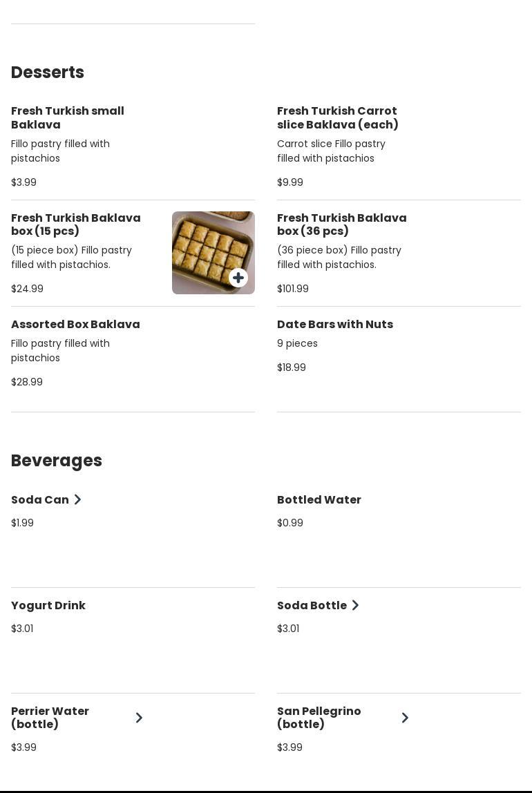Select Fresh Turkish Carrot slice Baklava
This screenshot has width=532, height=793.
[338, 117]
